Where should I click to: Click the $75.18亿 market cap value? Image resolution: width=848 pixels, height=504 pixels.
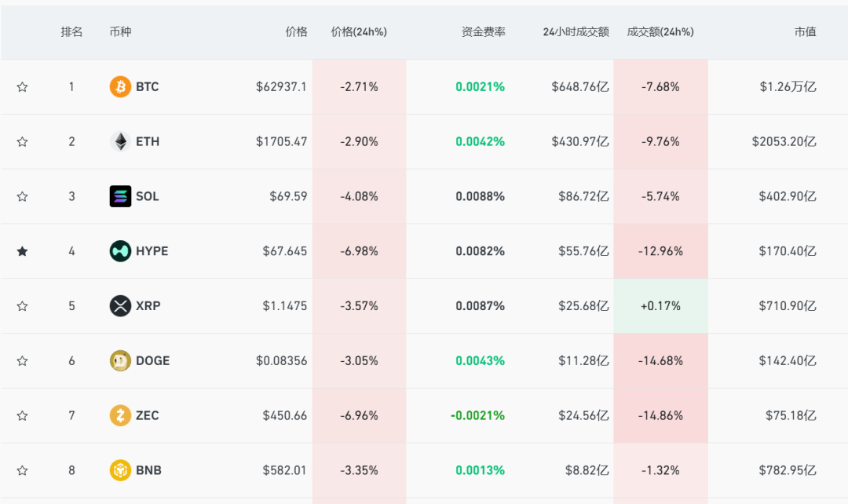[791, 415]
